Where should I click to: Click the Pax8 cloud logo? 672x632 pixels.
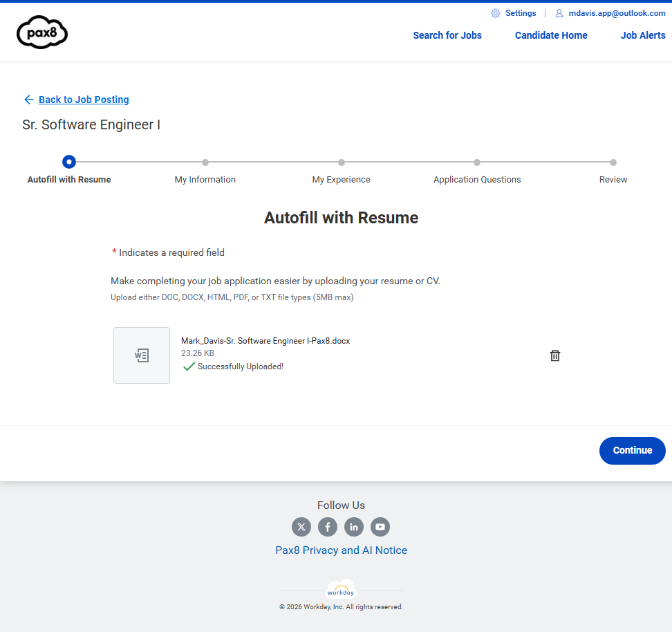click(42, 32)
